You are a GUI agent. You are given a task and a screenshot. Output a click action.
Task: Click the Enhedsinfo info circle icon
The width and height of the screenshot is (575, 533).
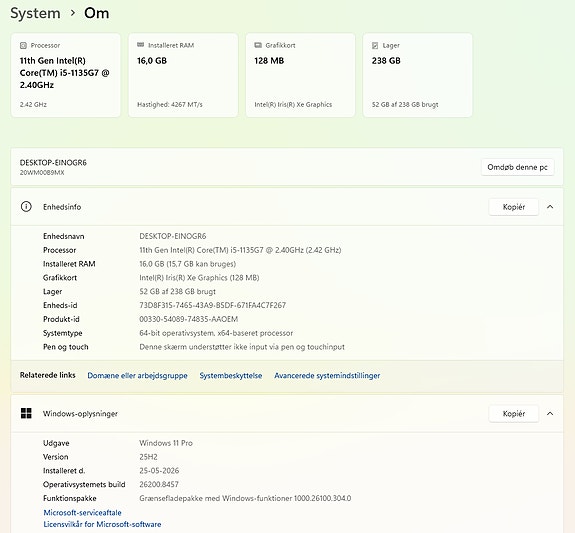pyautogui.click(x=26, y=207)
